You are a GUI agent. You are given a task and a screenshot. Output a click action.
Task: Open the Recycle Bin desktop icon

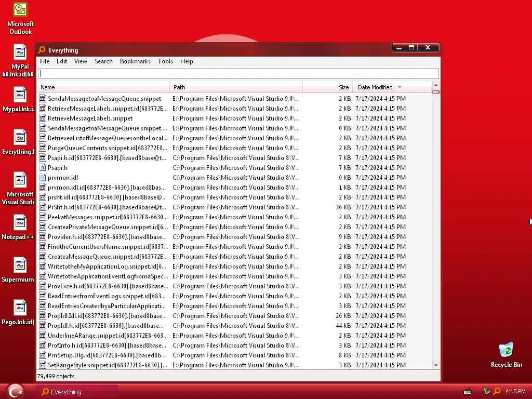(506, 355)
